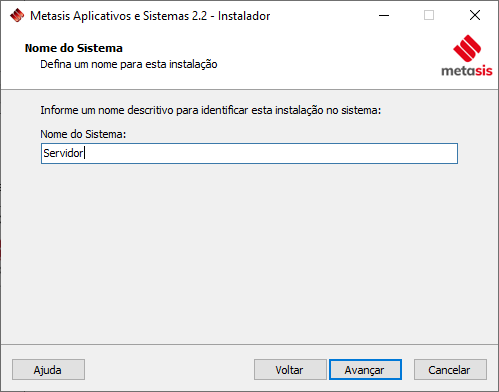Click the bold "Nome do Sistema" heading
499x392 pixels.
[74, 48]
